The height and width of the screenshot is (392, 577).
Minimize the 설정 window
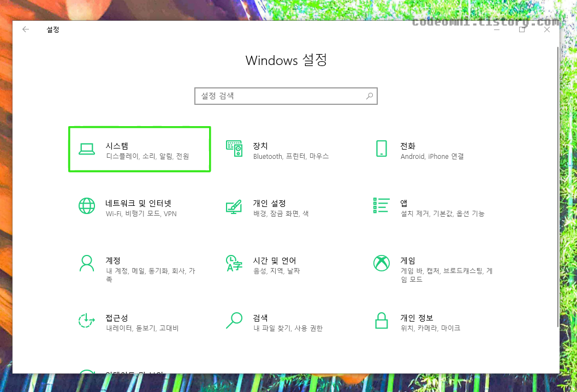(497, 30)
